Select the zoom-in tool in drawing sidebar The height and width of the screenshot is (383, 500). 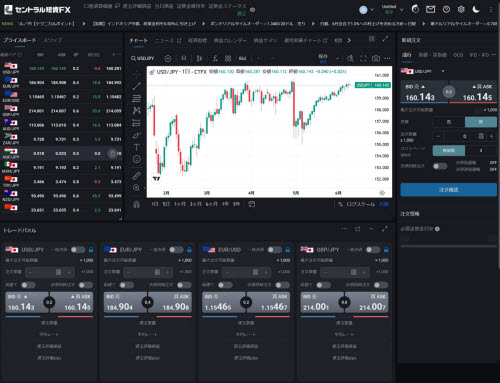(136, 188)
